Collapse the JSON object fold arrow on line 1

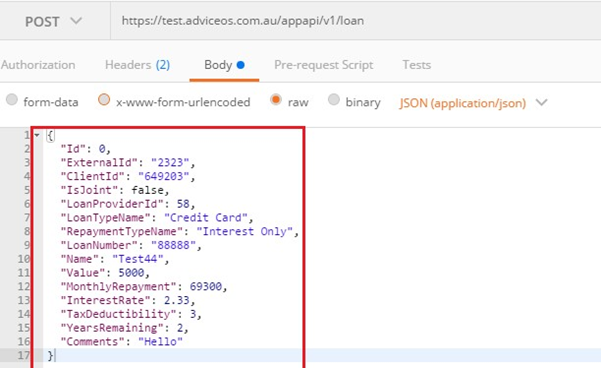37,135
